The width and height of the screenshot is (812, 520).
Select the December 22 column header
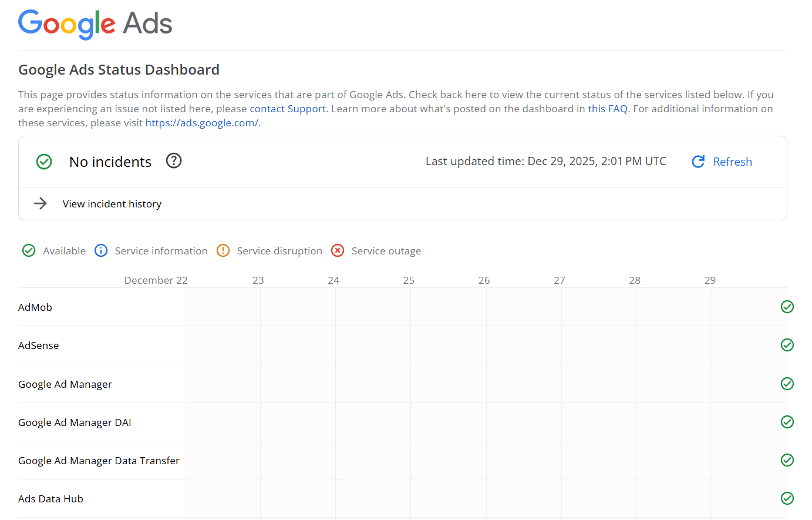156,280
